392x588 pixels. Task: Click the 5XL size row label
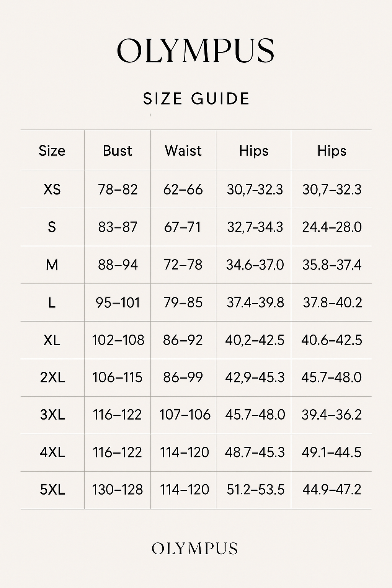pyautogui.click(x=52, y=490)
